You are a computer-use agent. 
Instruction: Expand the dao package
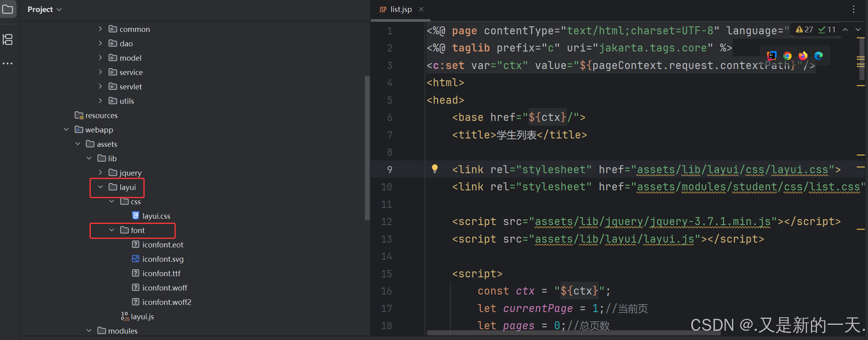click(x=101, y=43)
